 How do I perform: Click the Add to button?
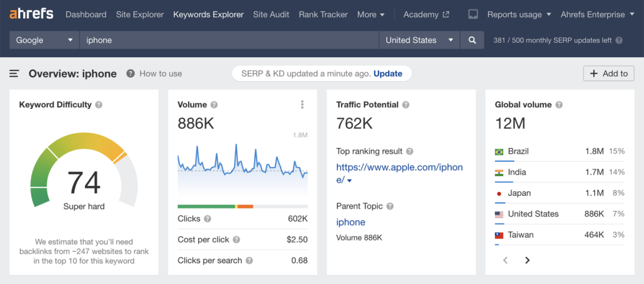(609, 74)
